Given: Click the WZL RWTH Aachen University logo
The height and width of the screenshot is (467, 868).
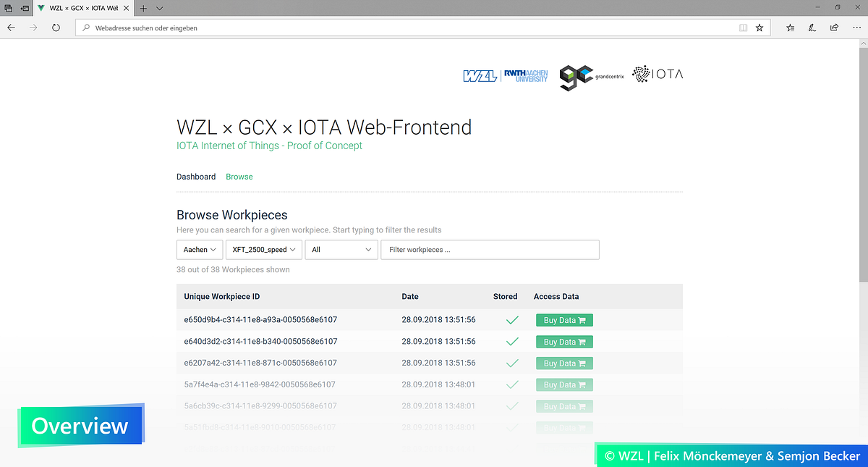Looking at the screenshot, I should click(506, 76).
